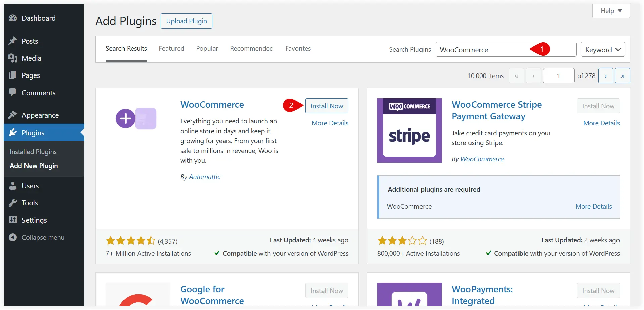Install the WooCommerce plugin now
Screen dimensions: 644x310
(327, 106)
